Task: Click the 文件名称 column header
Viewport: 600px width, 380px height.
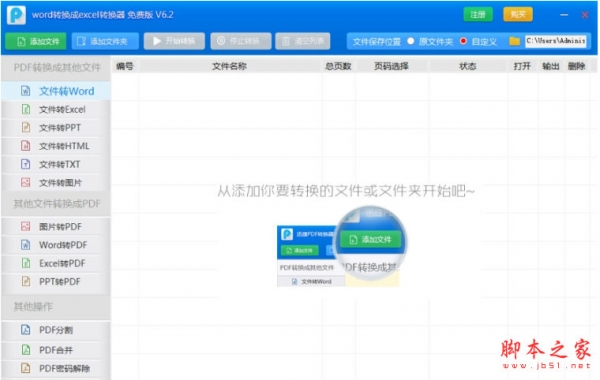Action: 230,66
